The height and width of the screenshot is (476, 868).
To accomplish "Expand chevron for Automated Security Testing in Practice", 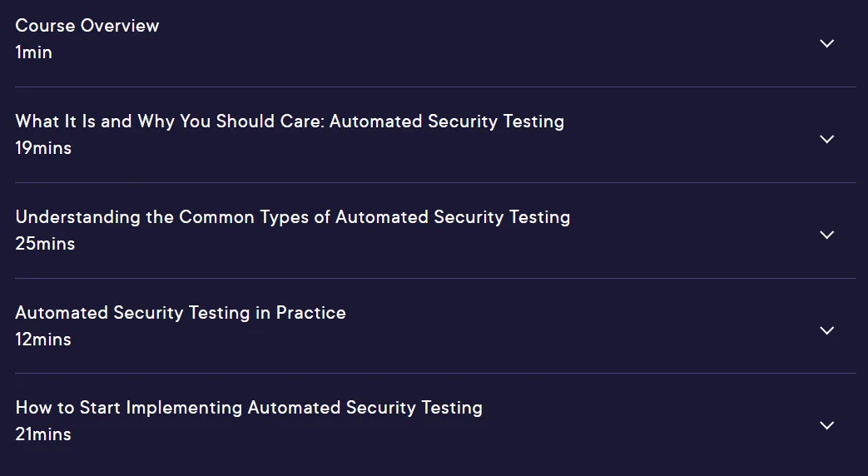I will (826, 330).
